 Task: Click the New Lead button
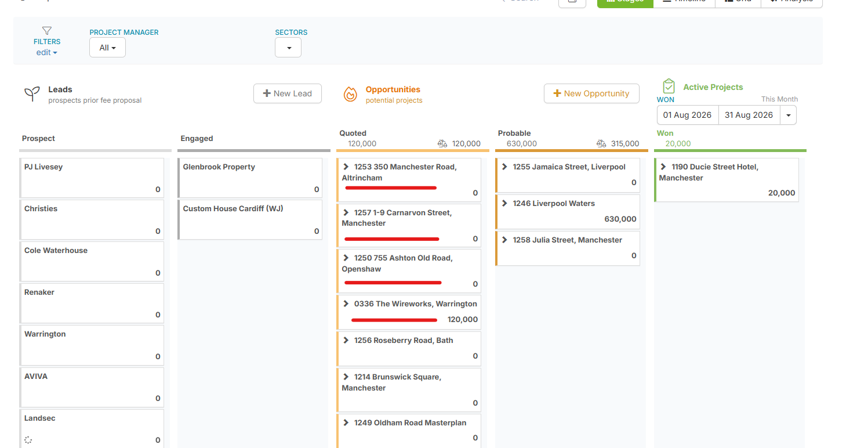pos(288,93)
